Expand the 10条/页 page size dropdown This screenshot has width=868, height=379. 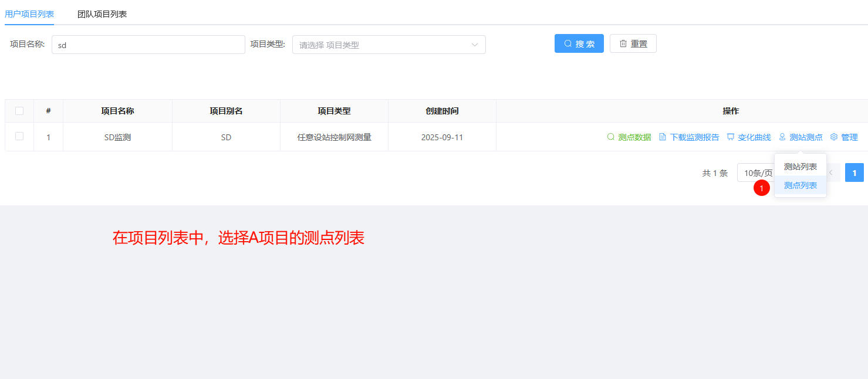click(x=755, y=173)
